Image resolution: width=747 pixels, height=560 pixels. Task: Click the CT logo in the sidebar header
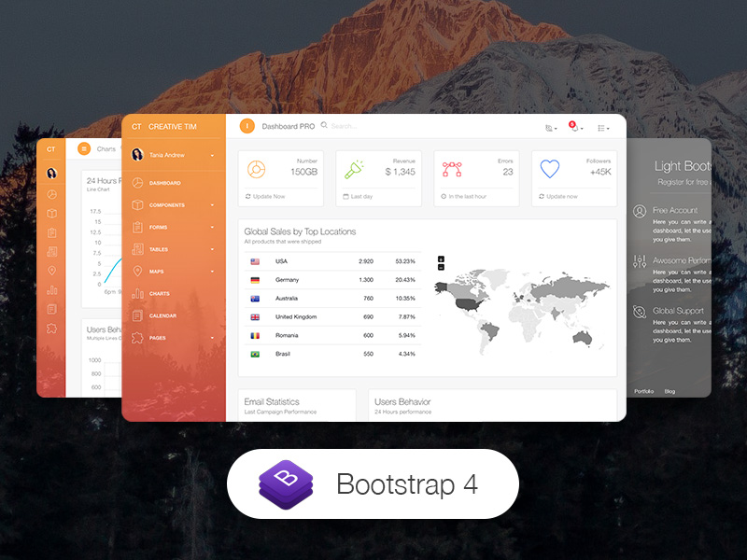[136, 127]
